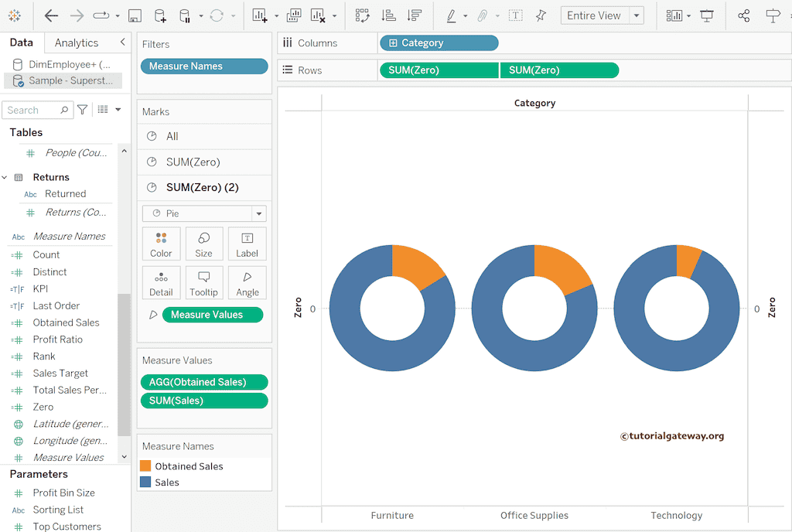
Task: Start Presentation mode icon
Action: (x=707, y=15)
